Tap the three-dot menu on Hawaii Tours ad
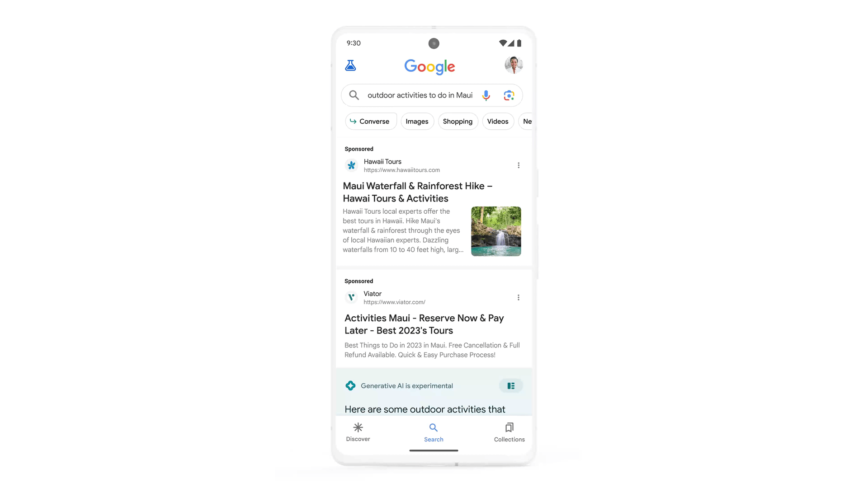Viewport: 868px width, 488px height. pos(519,165)
